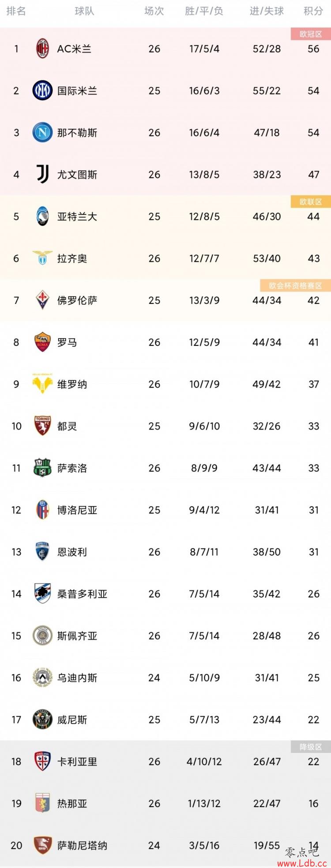The height and width of the screenshot is (868, 331).
Task: Click the 积分 column header
Action: click(313, 11)
